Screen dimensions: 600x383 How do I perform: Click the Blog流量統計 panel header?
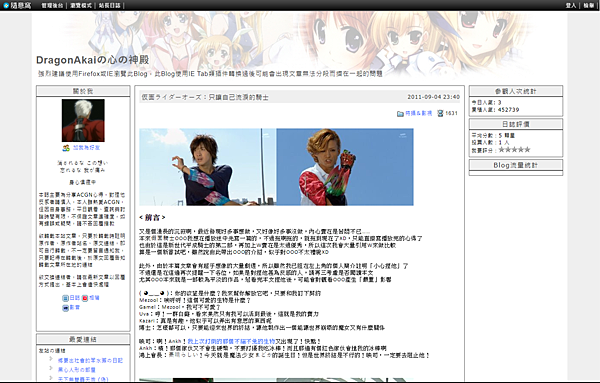pos(516,165)
